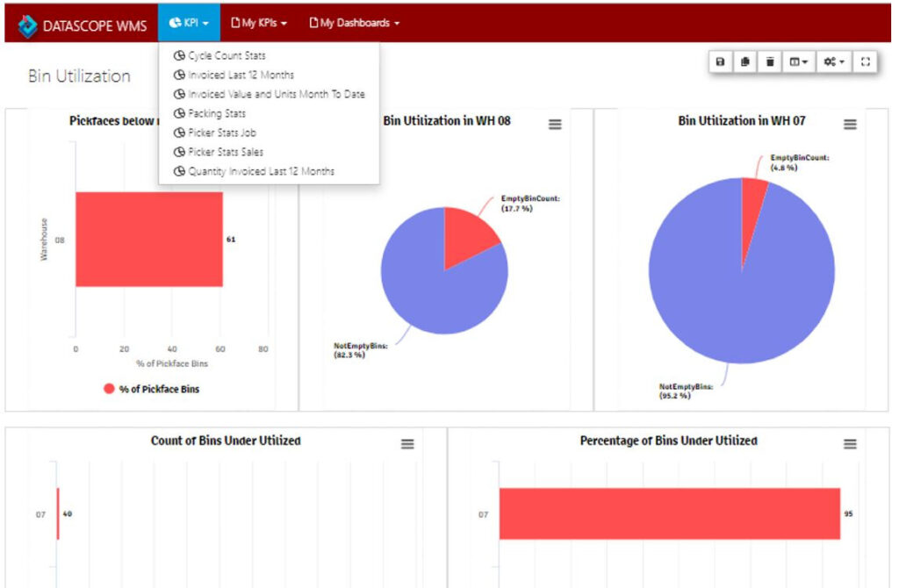Select Packing Stats in KPI menu
The height and width of the screenshot is (588, 899).
pos(216,113)
